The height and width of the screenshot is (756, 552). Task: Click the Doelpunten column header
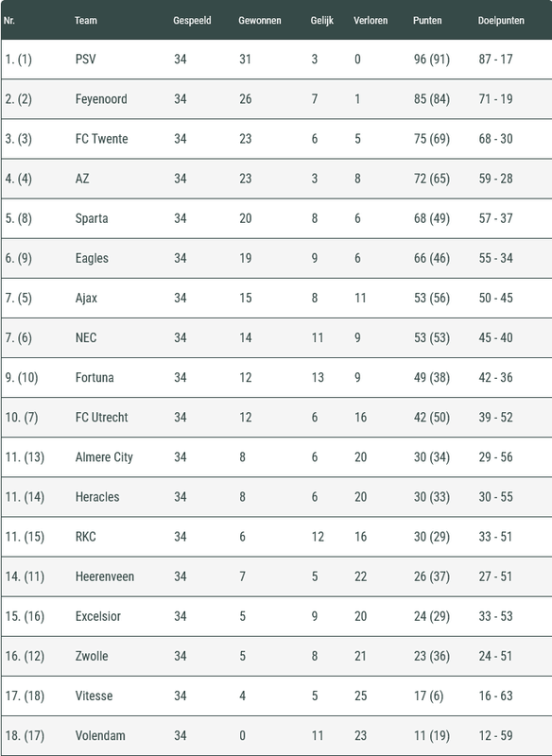pyautogui.click(x=501, y=20)
